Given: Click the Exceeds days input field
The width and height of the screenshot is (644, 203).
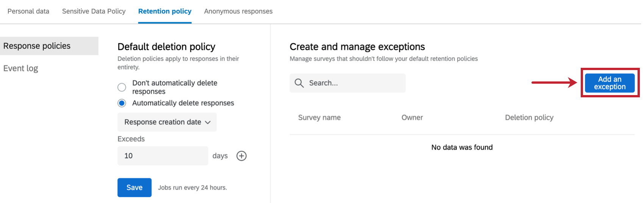Looking at the screenshot, I should 163,156.
